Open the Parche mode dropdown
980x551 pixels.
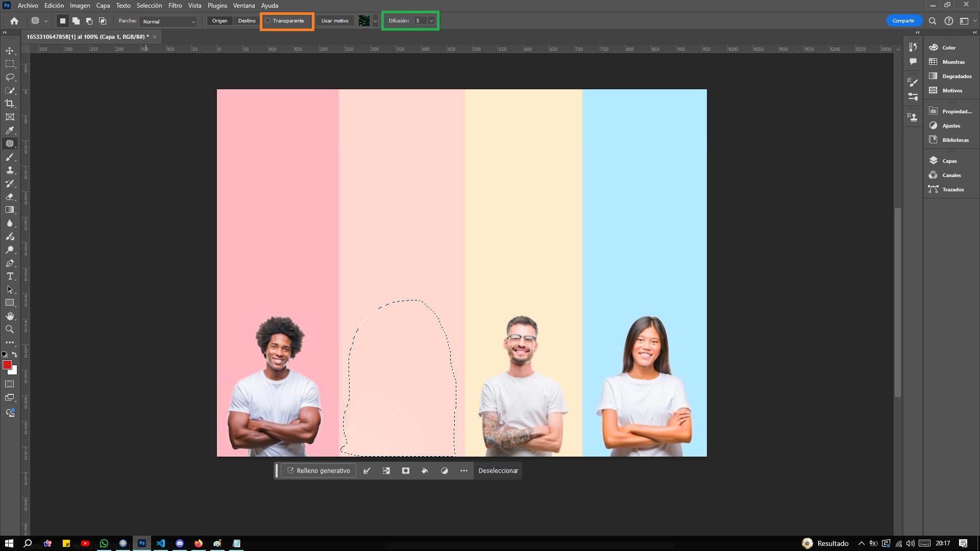click(168, 21)
